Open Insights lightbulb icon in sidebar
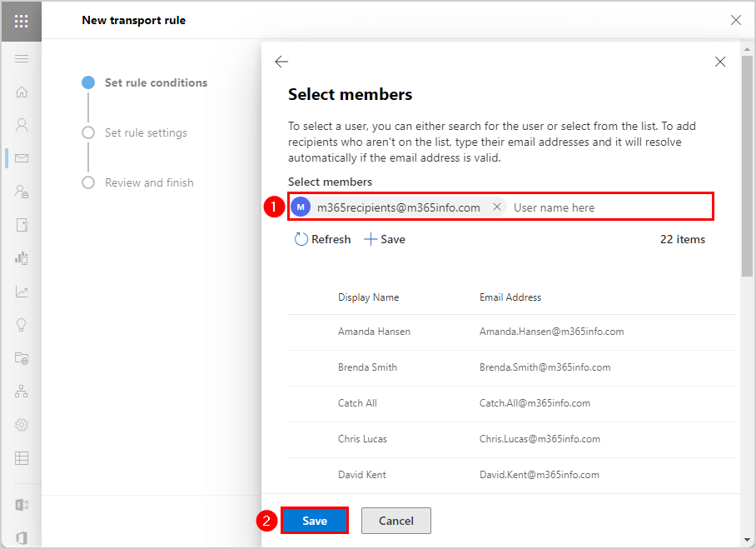This screenshot has height=549, width=756. click(21, 325)
